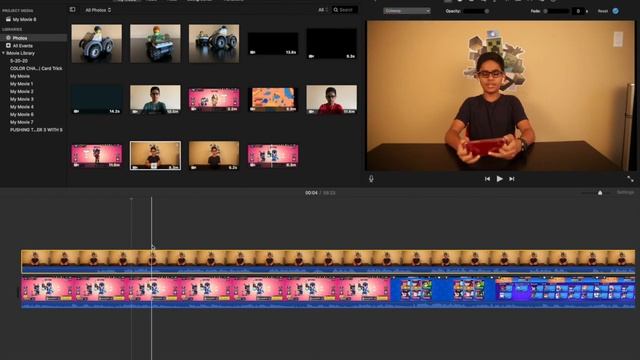Skip to the next clip
Image resolution: width=640 pixels, height=360 pixels.
coord(511,179)
